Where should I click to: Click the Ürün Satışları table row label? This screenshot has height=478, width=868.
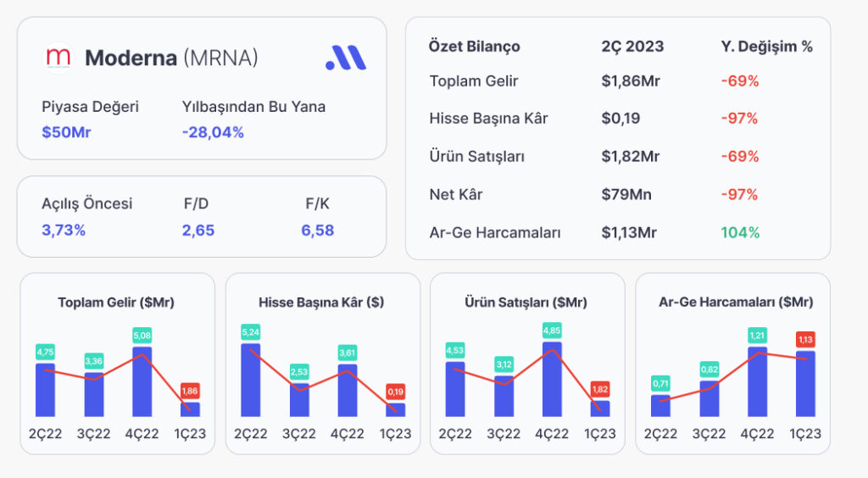[x=476, y=156]
